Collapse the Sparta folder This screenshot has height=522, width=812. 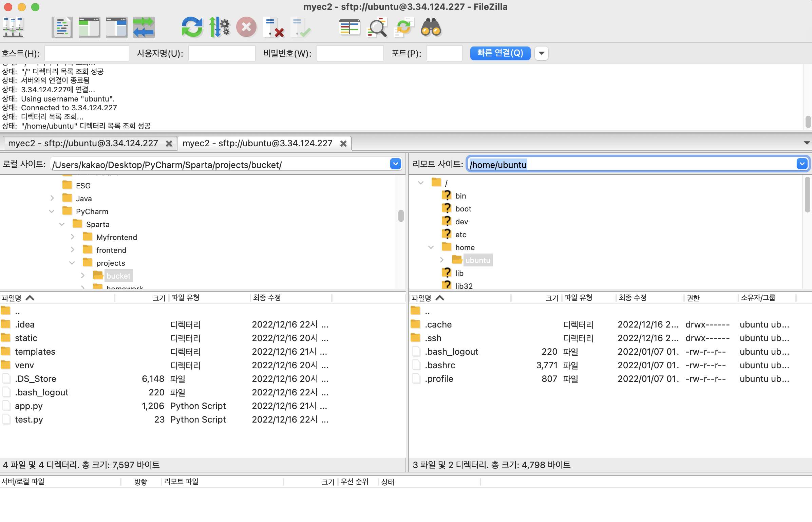[62, 224]
